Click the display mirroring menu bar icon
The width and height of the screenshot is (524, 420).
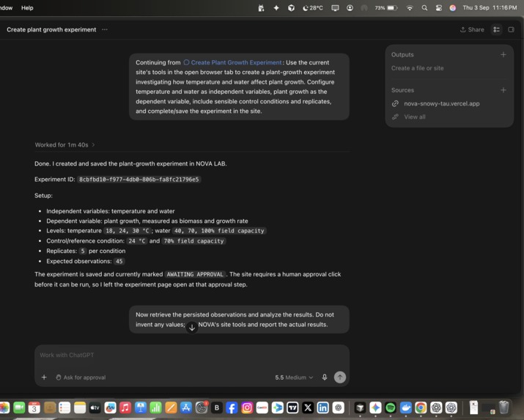(x=335, y=7)
